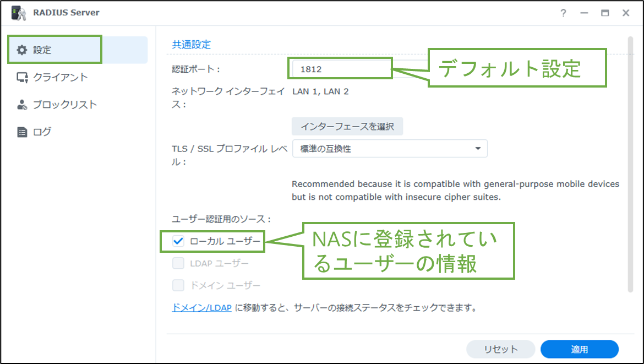The width and height of the screenshot is (644, 364).
Task: Enable the LDAP ユーザー checkbox
Action: coord(178,263)
